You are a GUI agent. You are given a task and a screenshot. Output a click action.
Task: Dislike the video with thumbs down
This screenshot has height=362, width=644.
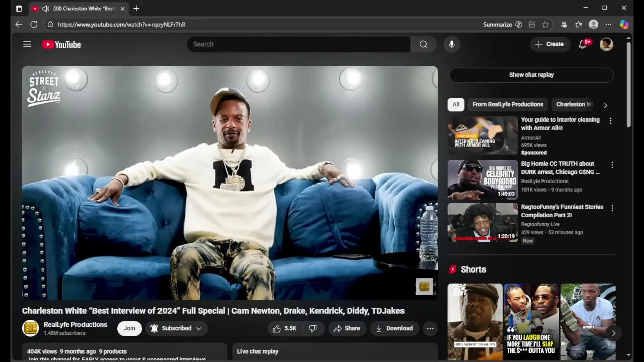click(x=313, y=328)
